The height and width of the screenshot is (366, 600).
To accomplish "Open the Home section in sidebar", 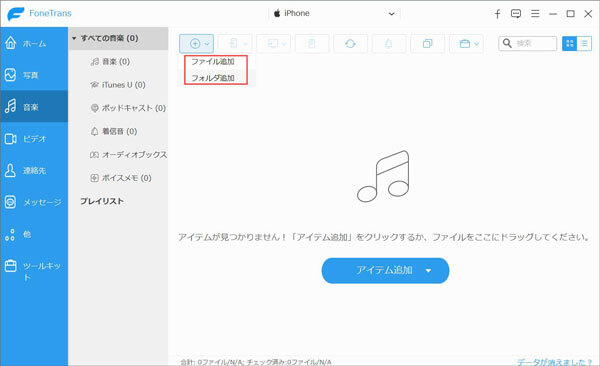I will click(x=34, y=43).
